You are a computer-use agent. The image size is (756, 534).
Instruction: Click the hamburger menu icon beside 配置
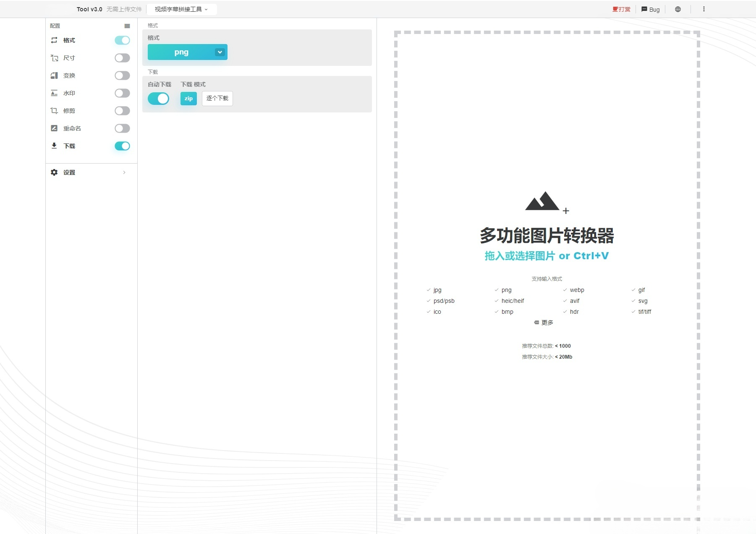click(x=127, y=26)
